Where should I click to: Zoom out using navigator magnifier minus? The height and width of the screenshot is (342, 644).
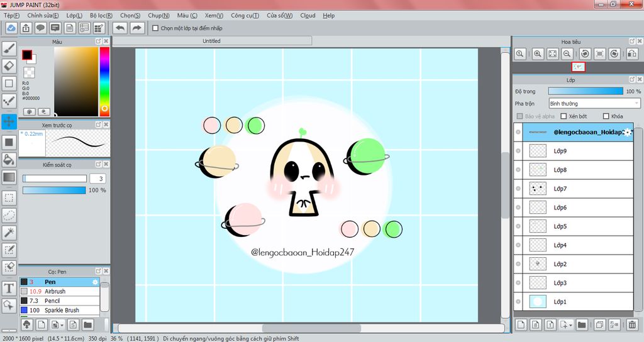coord(567,54)
